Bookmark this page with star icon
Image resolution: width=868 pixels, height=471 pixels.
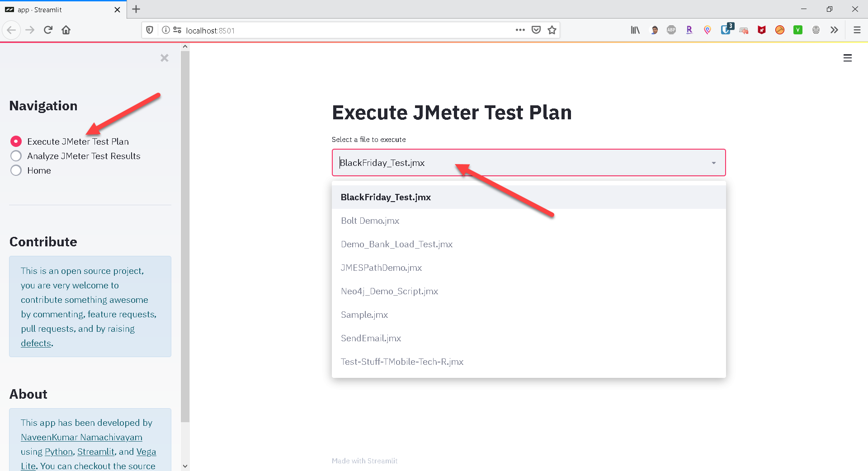tap(552, 30)
